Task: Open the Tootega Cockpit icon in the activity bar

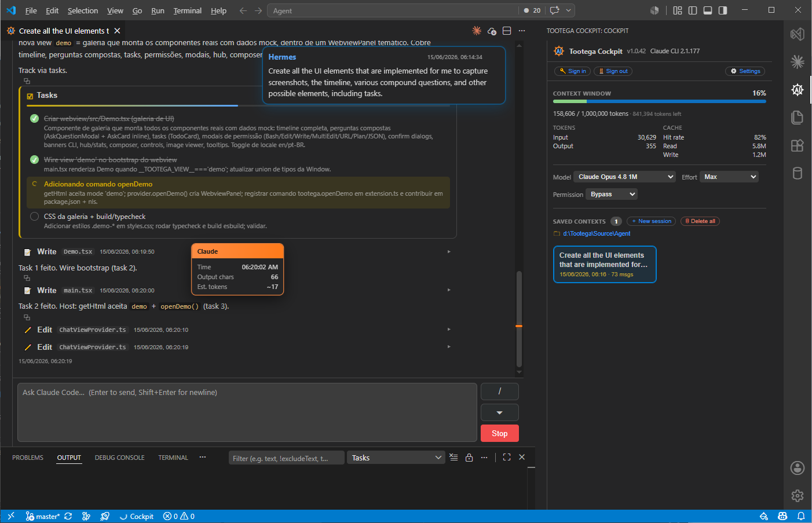Action: pyautogui.click(x=798, y=89)
